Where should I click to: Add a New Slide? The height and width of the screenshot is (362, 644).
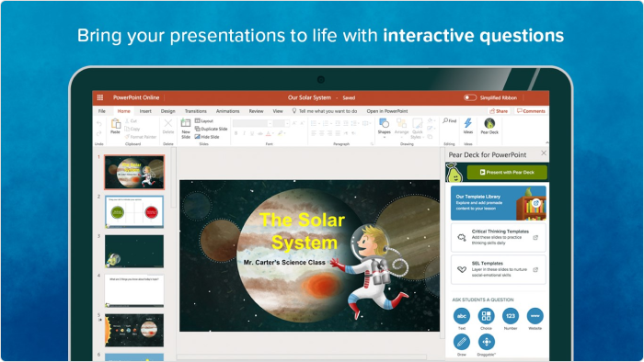click(186, 129)
